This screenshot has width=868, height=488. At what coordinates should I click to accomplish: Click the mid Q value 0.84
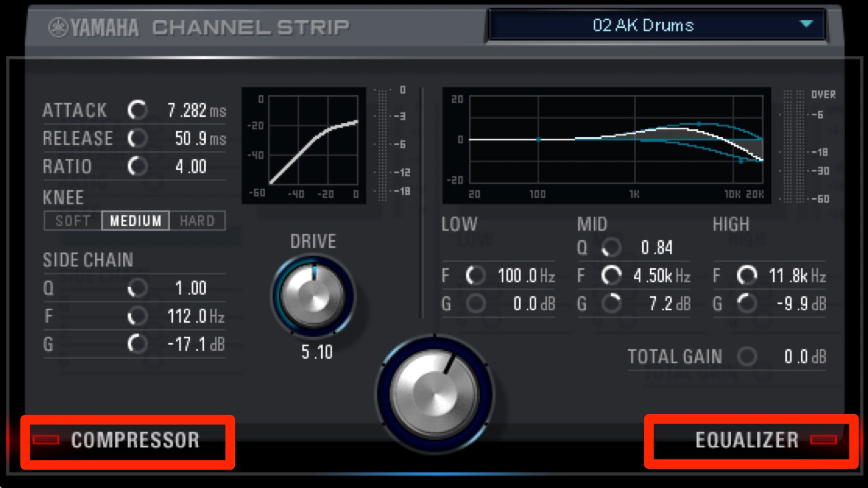(657, 247)
